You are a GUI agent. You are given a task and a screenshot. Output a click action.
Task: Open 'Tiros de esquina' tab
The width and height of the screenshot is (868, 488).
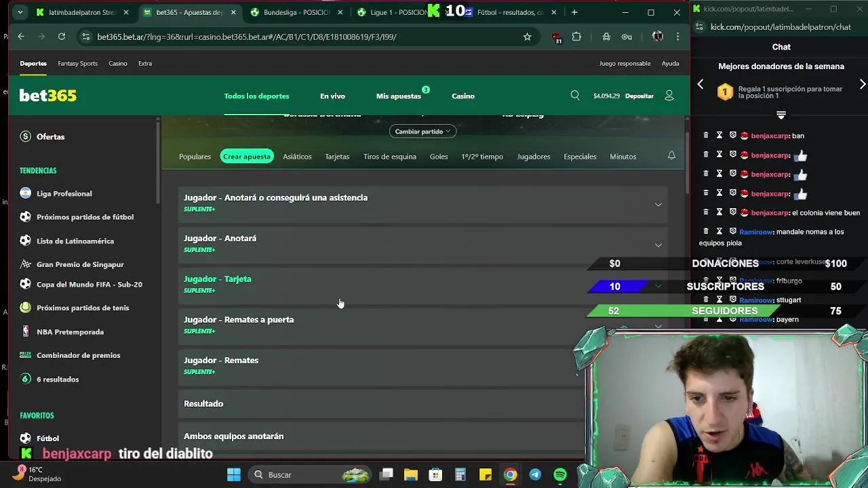coord(390,157)
